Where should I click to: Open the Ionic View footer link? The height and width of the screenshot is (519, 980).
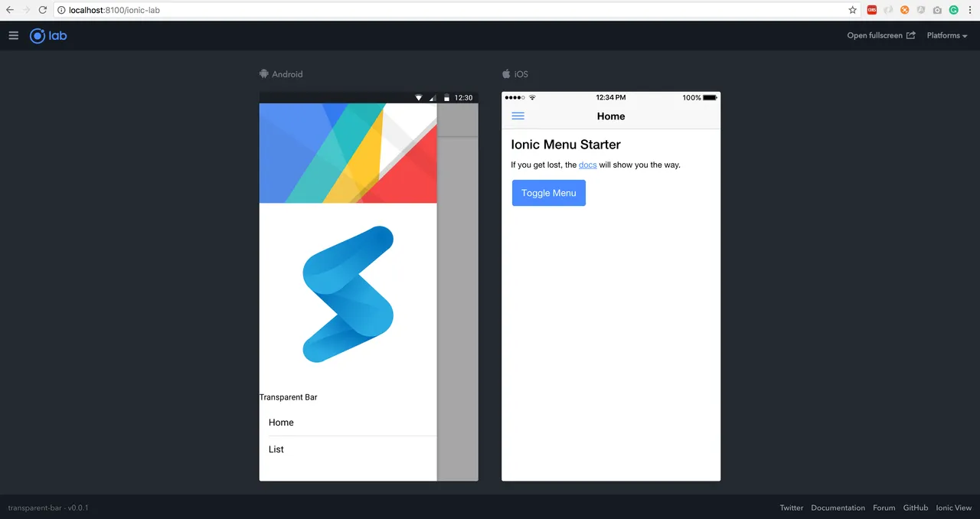click(954, 508)
